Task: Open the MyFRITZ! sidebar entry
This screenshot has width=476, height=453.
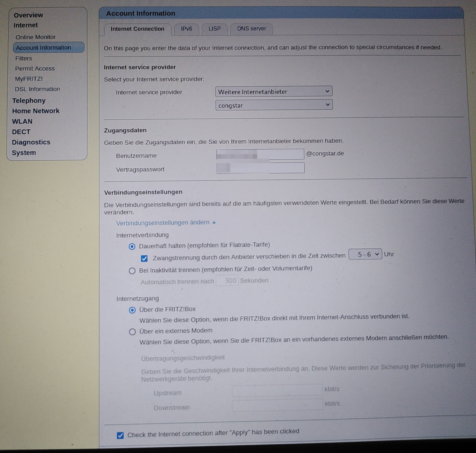Action: tap(29, 79)
